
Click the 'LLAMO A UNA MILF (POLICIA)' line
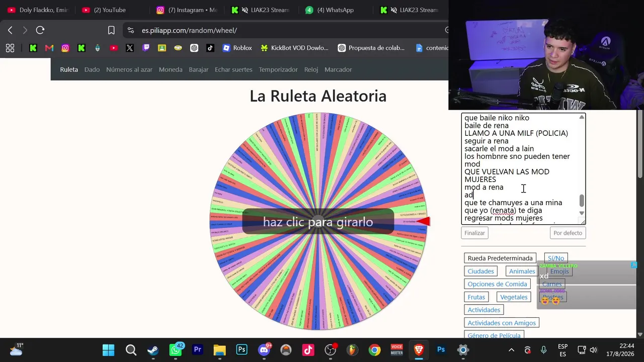pyautogui.click(x=516, y=133)
